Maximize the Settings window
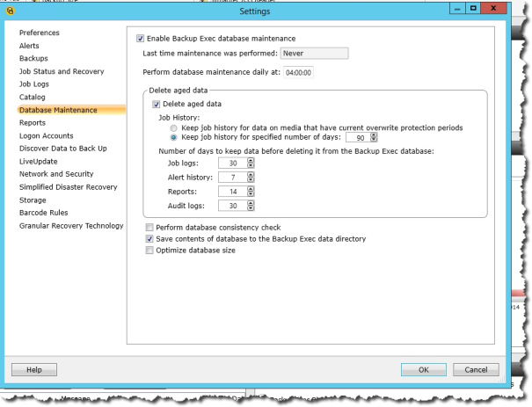The image size is (532, 407). coord(473,9)
